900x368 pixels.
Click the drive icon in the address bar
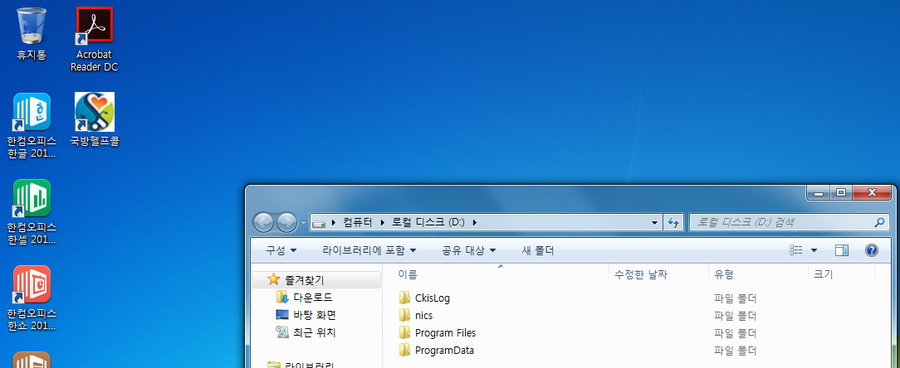(319, 222)
